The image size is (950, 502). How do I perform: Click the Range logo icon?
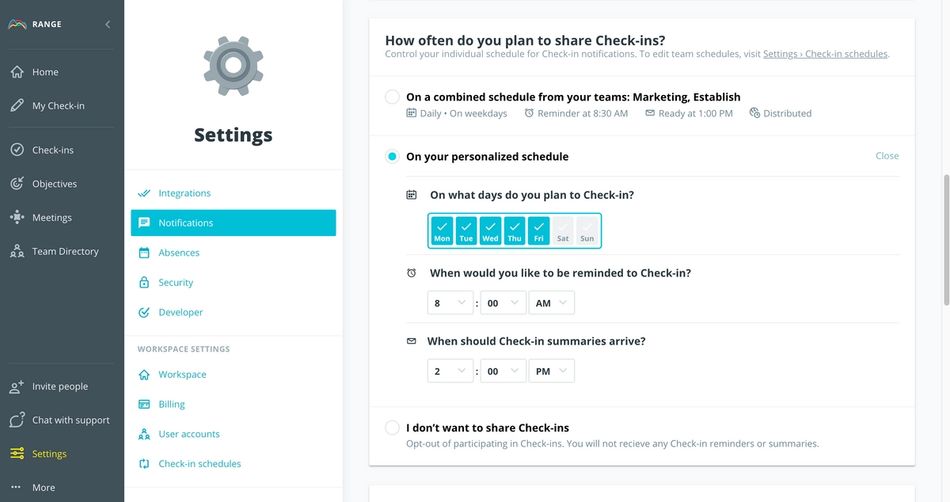(17, 24)
